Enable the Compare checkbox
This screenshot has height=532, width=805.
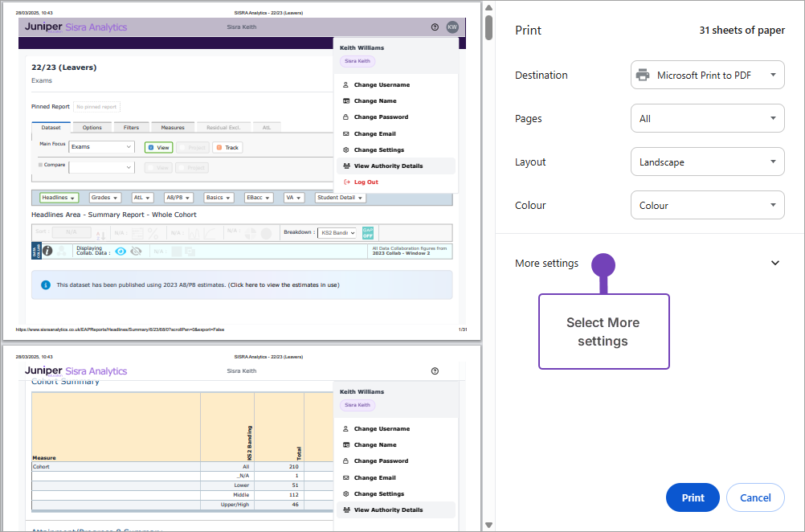coord(40,165)
